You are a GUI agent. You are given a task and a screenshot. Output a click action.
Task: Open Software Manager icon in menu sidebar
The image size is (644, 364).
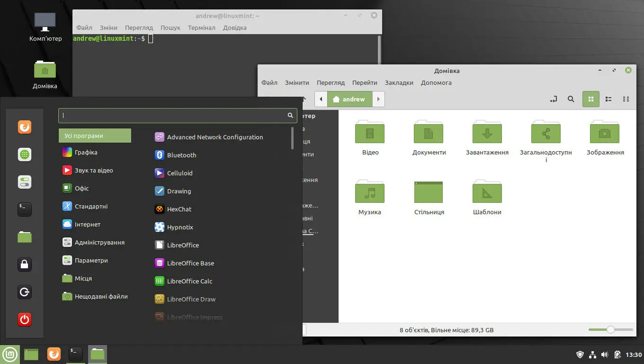[25, 155]
